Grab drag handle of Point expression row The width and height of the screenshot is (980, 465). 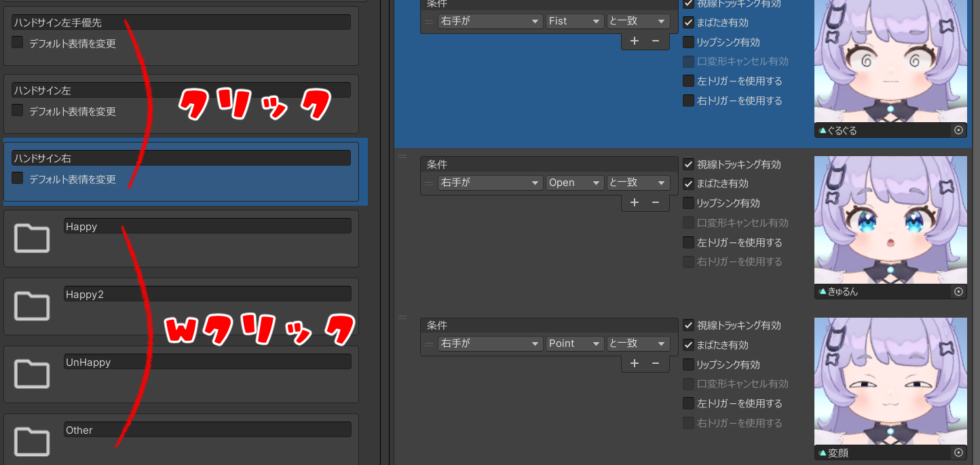tap(402, 317)
